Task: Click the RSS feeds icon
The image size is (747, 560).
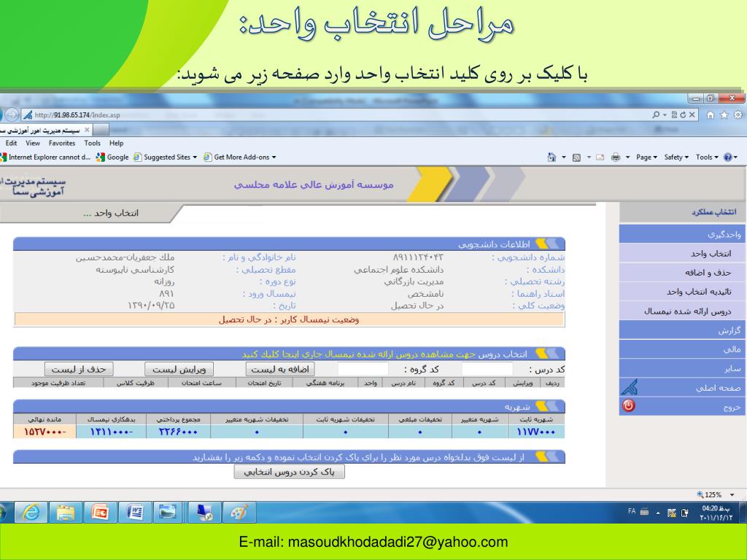Action: [x=576, y=157]
